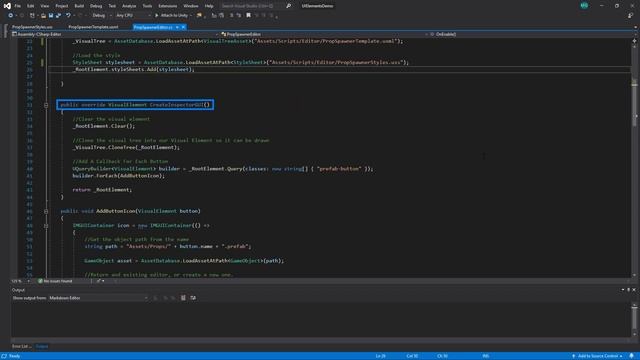Open the Assembly-CSharp-Editor project dropdown
The width and height of the screenshot is (640, 360).
tap(115, 34)
